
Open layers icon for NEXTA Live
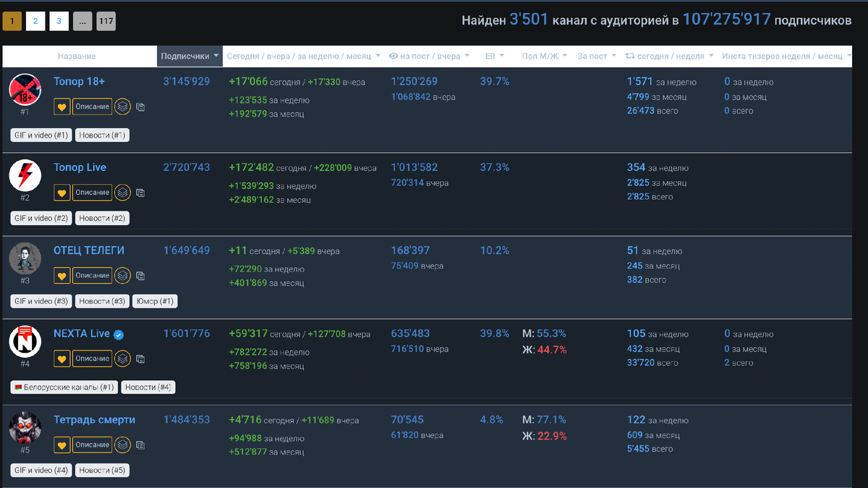[123, 358]
